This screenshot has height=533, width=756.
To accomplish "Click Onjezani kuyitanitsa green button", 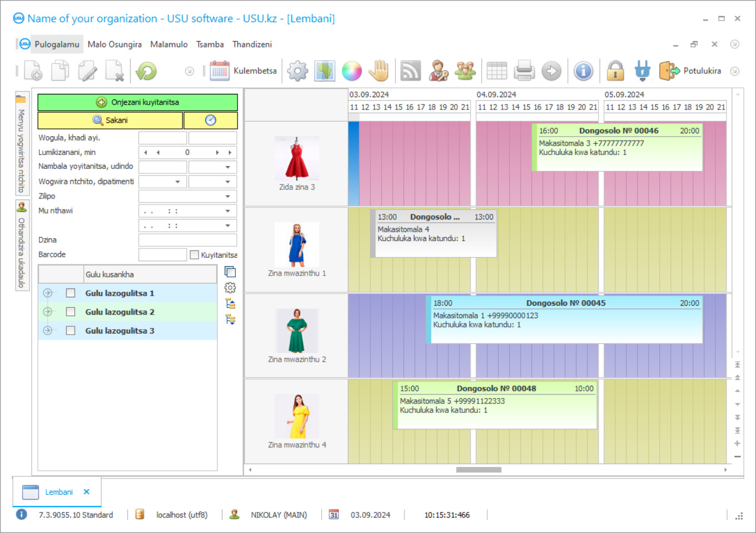I will 137,102.
